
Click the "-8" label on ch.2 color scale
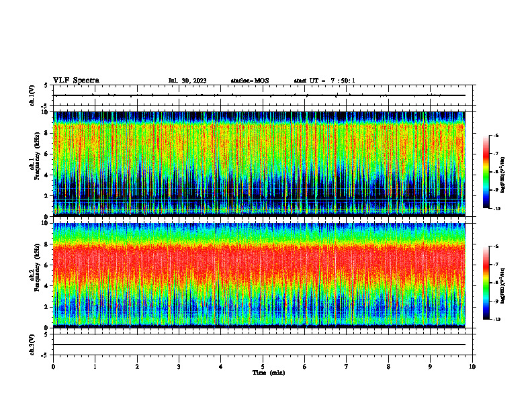496,283
